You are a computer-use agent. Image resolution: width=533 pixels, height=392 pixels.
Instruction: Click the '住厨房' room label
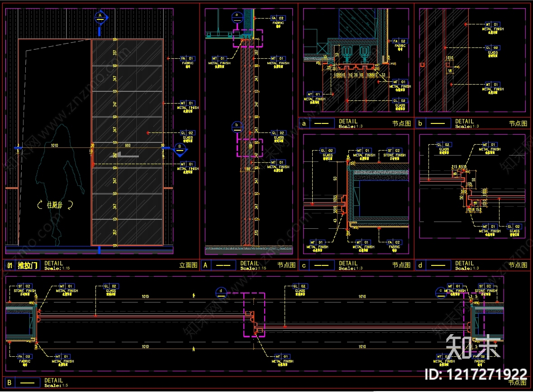(55, 205)
